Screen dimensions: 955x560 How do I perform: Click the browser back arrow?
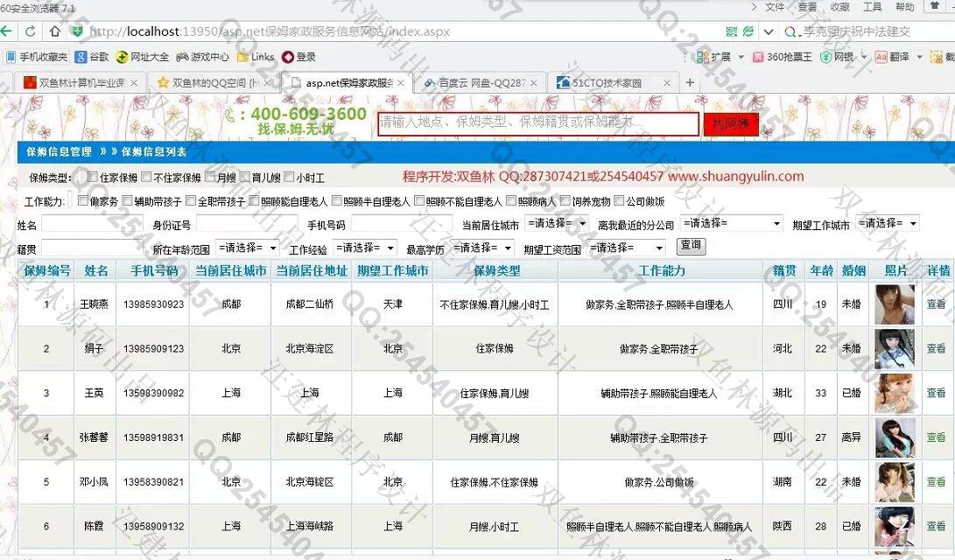(5, 31)
